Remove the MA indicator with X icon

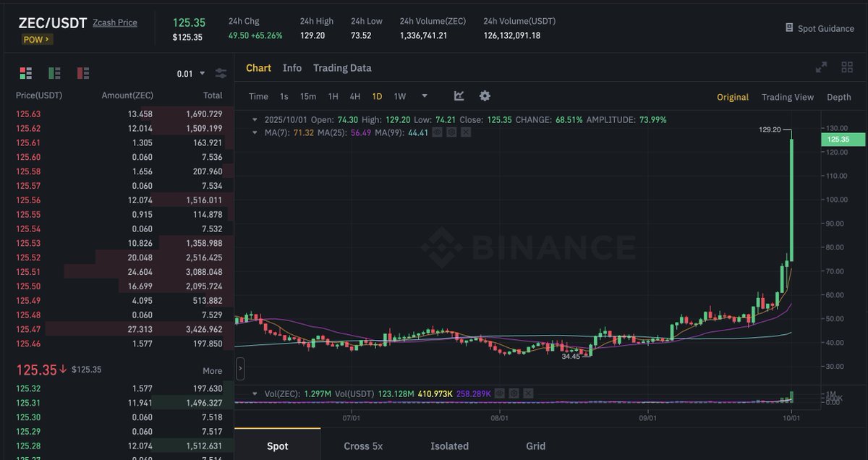466,132
